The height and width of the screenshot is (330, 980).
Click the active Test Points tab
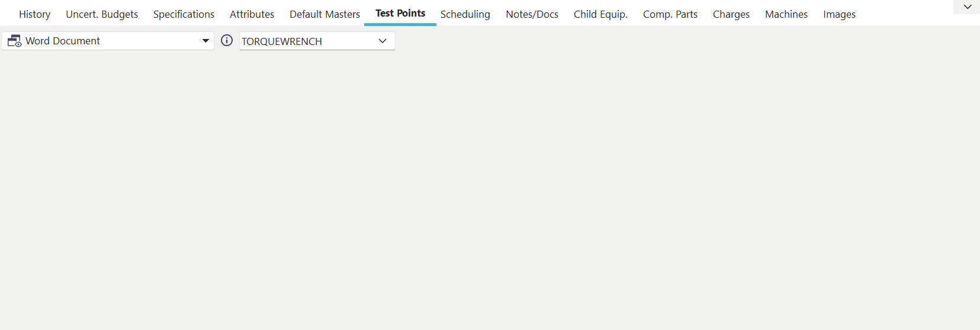(x=400, y=13)
